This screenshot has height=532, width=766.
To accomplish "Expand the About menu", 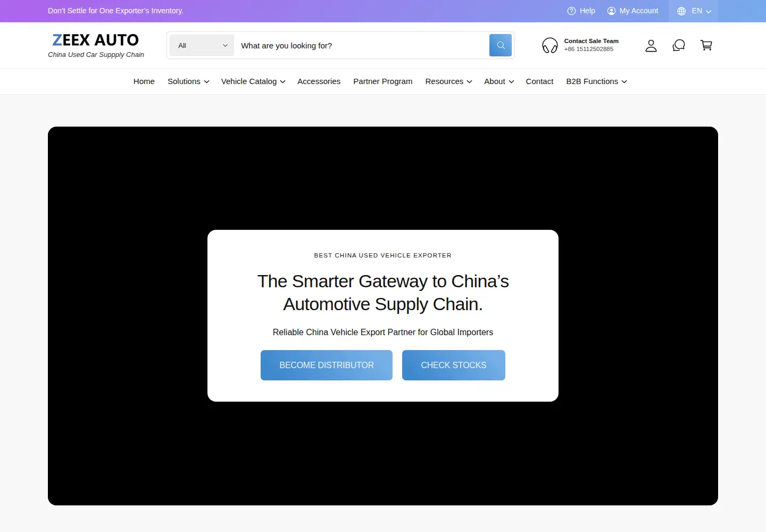I will pyautogui.click(x=499, y=81).
